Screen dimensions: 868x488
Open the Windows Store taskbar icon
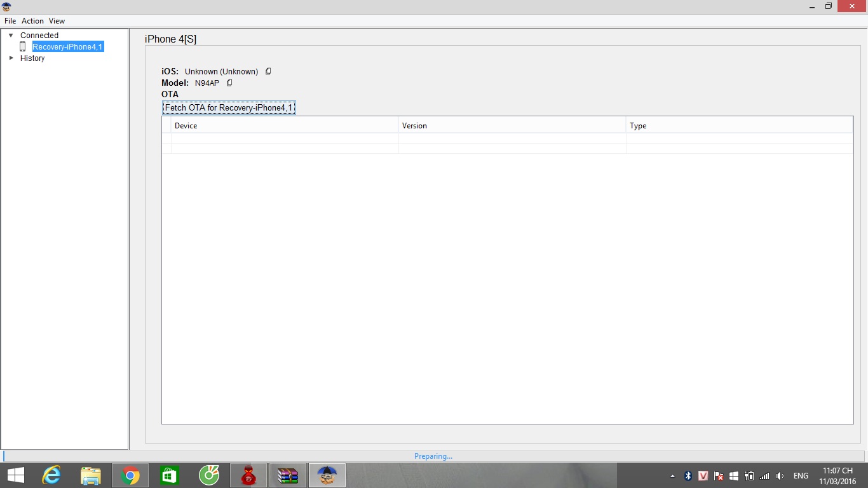(x=170, y=475)
